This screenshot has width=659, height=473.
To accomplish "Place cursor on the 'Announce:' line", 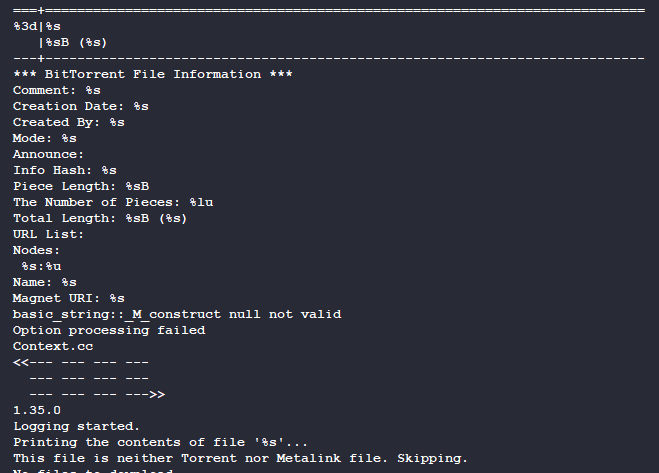I will tap(49, 154).
